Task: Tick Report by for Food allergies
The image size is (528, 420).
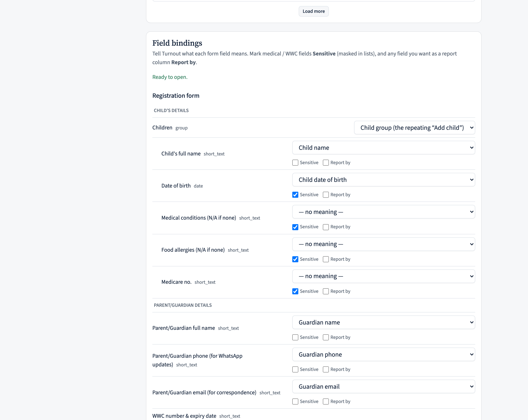Action: coord(326,259)
